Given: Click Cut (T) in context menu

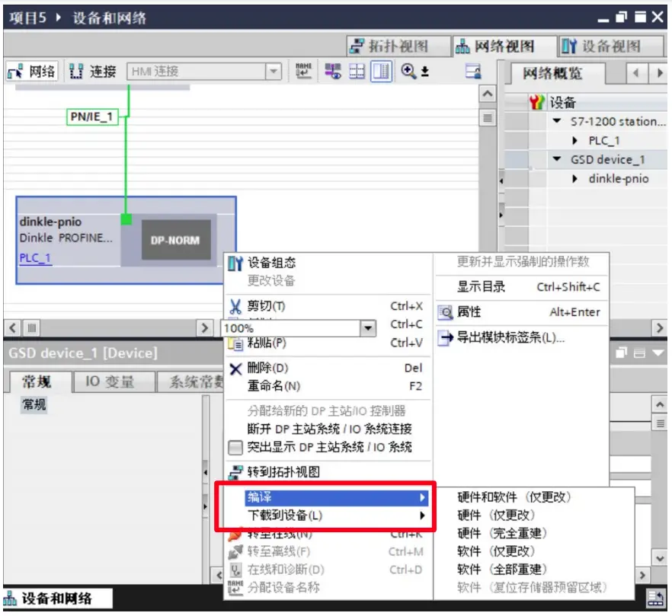Looking at the screenshot, I should [328, 306].
